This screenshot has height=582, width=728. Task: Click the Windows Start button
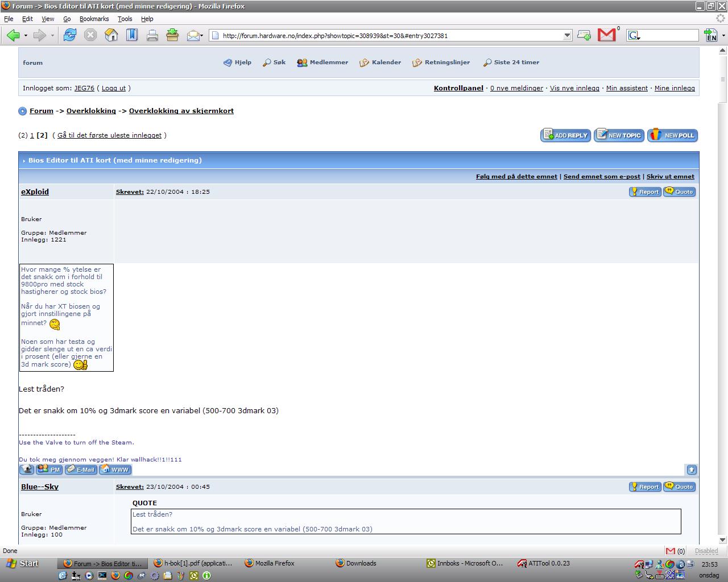click(x=23, y=563)
